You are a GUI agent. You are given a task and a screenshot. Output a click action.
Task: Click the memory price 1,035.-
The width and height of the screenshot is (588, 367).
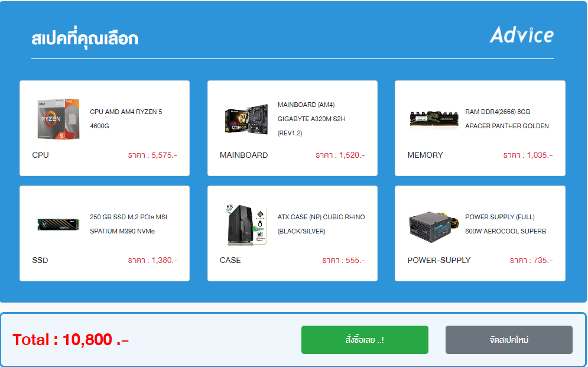point(528,155)
